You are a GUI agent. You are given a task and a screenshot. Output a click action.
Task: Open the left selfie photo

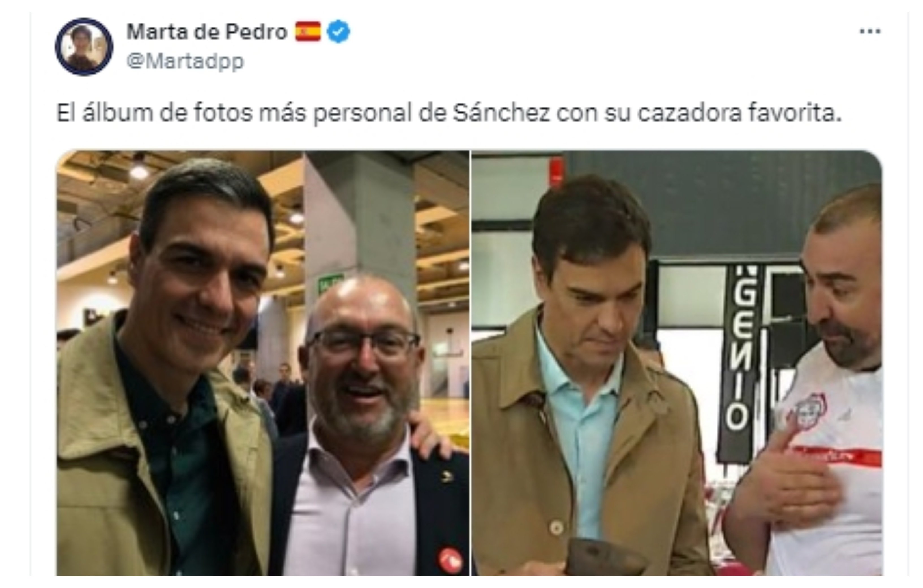click(263, 363)
